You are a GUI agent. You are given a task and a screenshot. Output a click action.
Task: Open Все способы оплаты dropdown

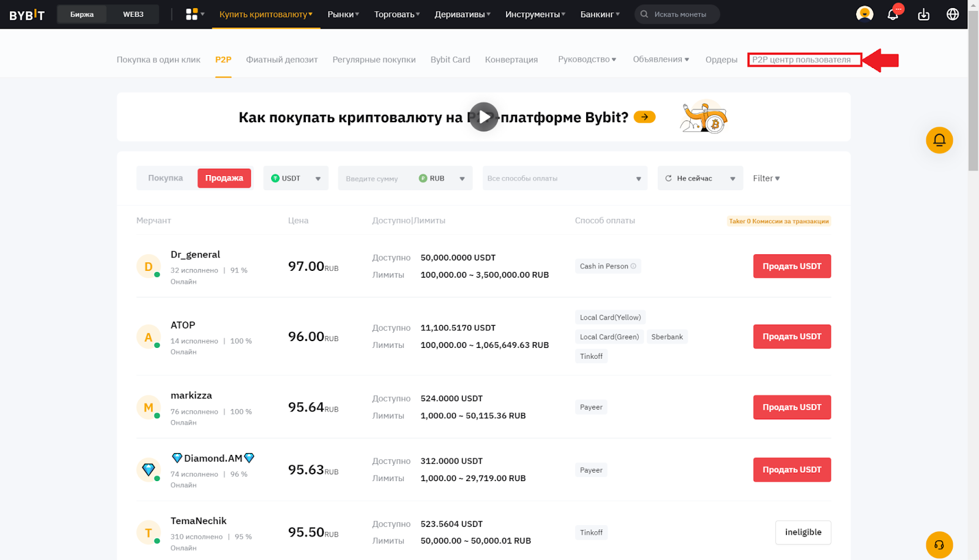(x=565, y=178)
